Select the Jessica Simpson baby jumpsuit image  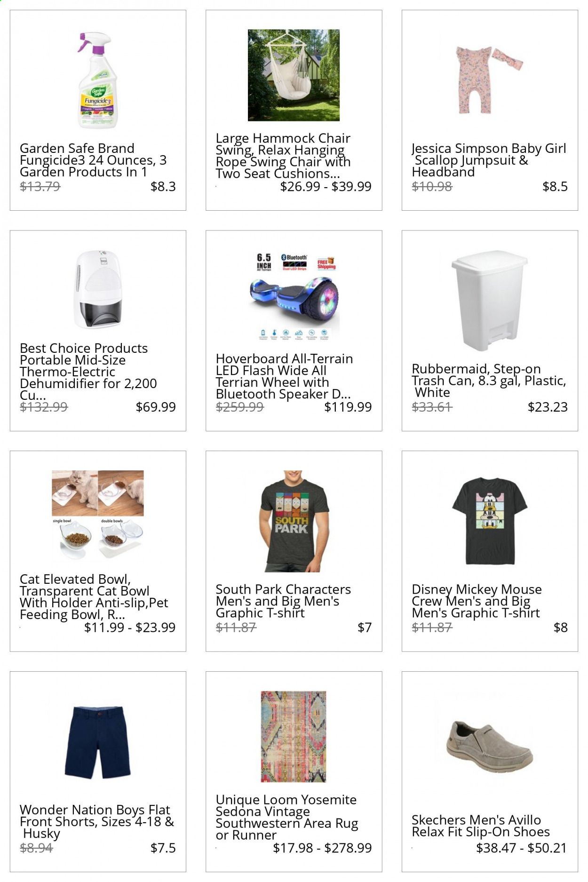pyautogui.click(x=489, y=80)
